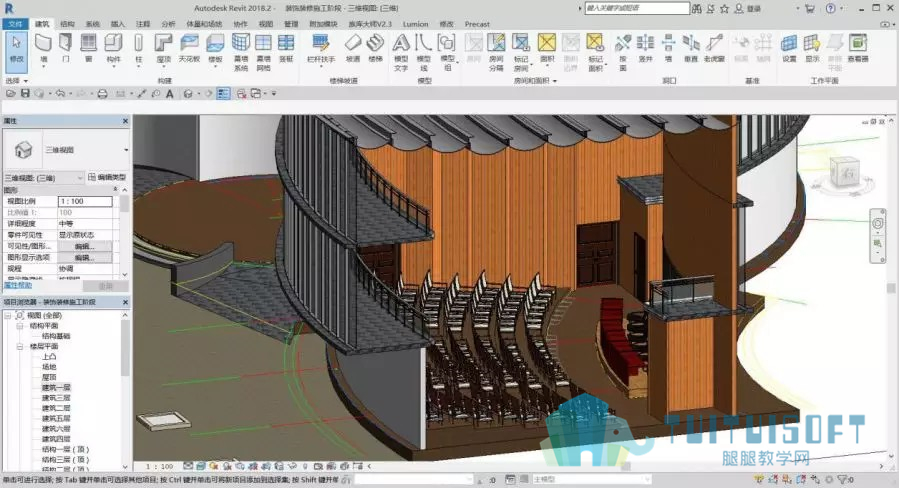The image size is (899, 488).
Task: Click the Print icon in quick access toolbar
Action: [x=102, y=93]
